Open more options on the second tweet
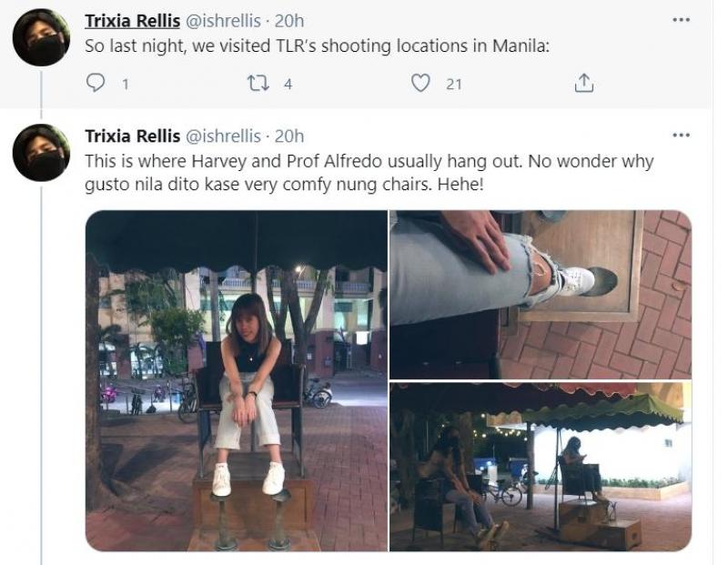This screenshot has height=565, width=728. (681, 136)
